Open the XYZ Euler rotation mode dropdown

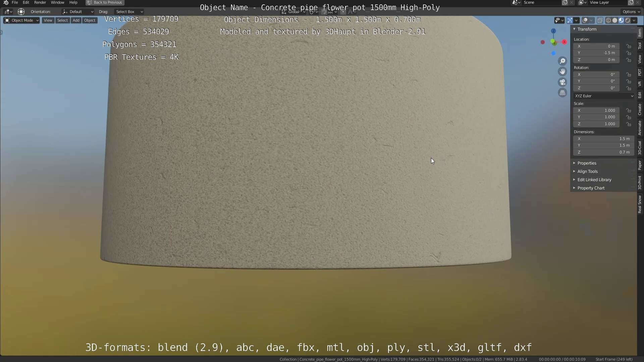pos(604,96)
